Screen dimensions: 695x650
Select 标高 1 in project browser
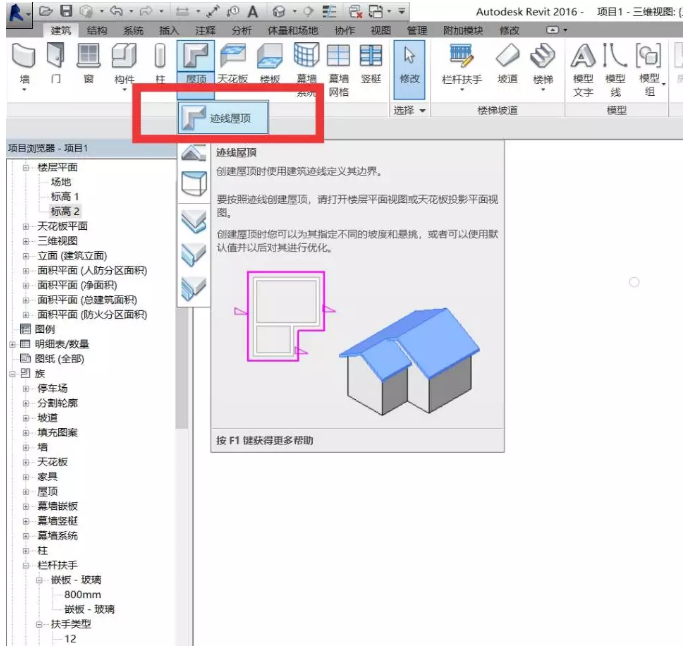(65, 196)
